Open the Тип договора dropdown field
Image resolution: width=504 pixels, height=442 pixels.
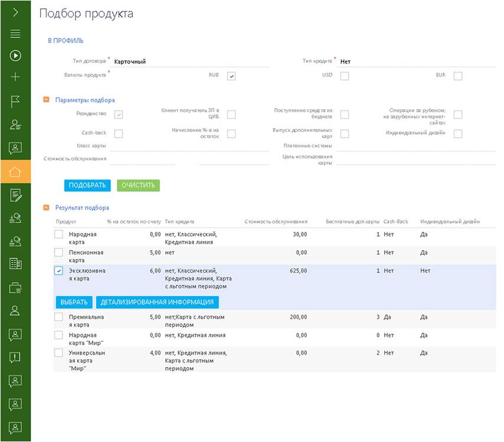click(x=190, y=61)
